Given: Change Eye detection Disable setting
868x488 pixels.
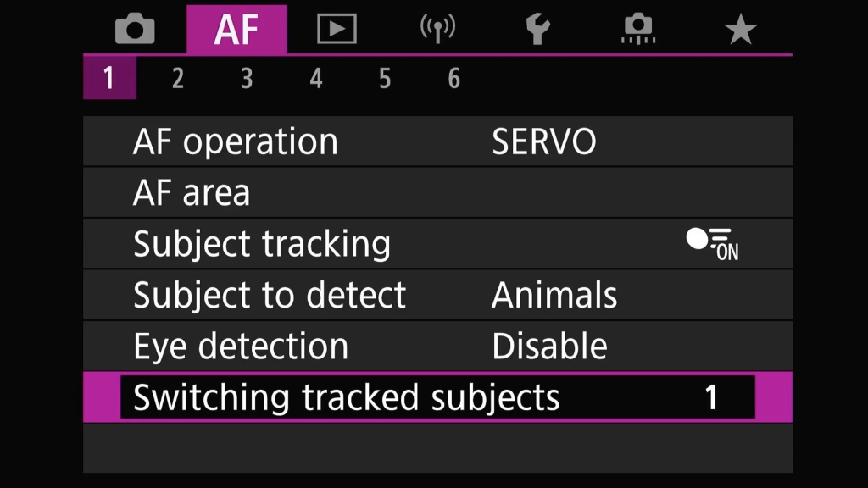Looking at the screenshot, I should click(437, 346).
